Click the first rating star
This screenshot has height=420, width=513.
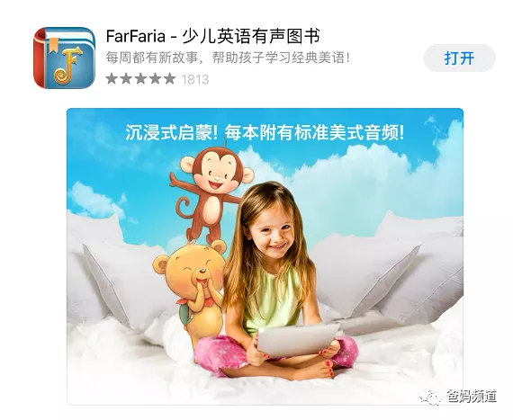(x=112, y=79)
